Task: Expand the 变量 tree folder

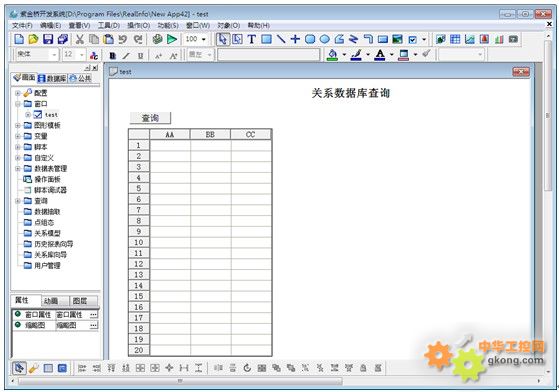Action: click(x=17, y=136)
